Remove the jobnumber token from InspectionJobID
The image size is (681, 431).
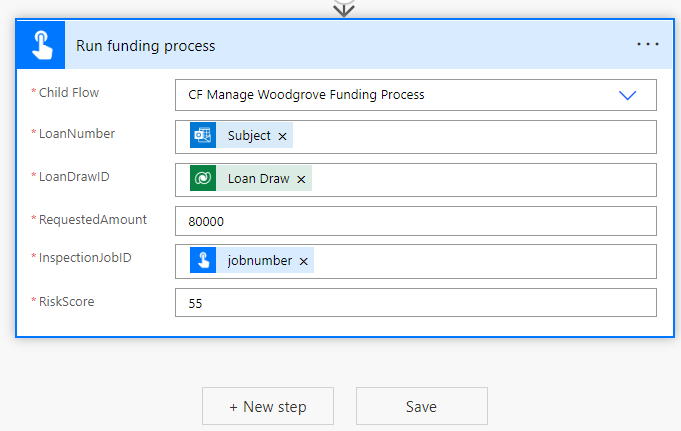tap(303, 262)
